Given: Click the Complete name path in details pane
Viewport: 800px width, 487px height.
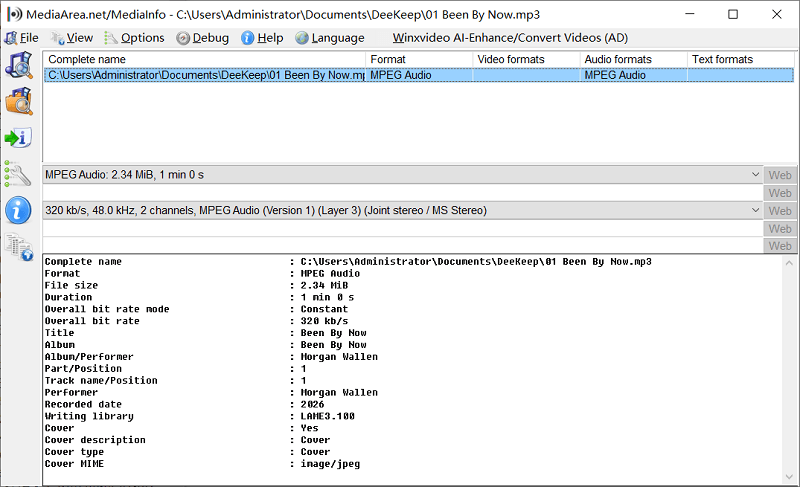Looking at the screenshot, I should (x=476, y=262).
